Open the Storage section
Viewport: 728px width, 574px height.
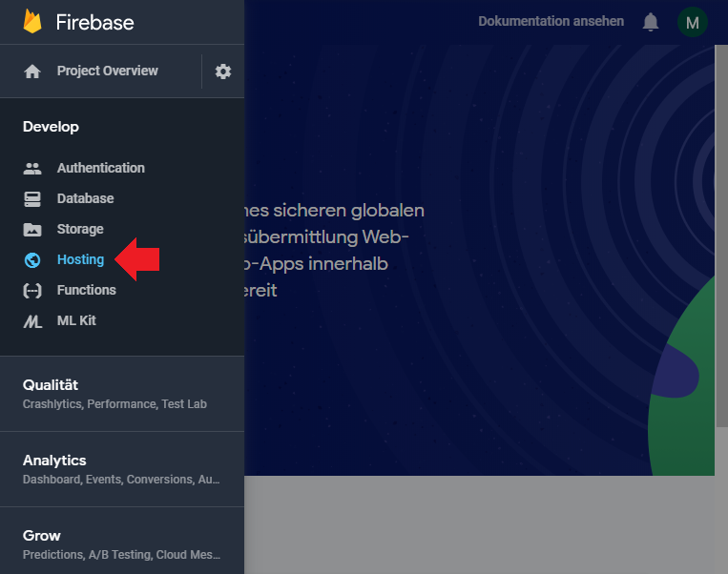(80, 229)
